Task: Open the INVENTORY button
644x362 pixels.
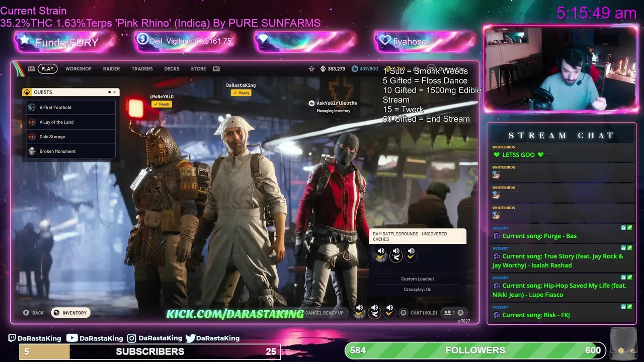Action: pos(70,313)
